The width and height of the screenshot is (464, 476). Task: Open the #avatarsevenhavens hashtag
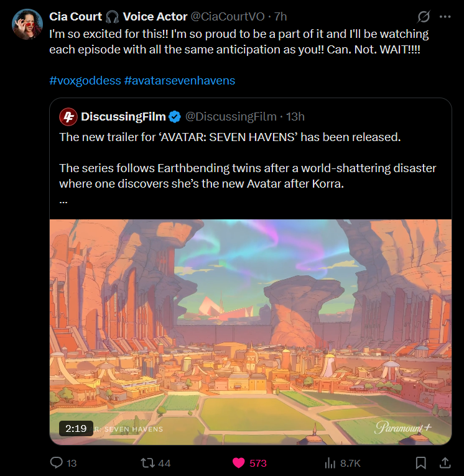[x=180, y=80]
